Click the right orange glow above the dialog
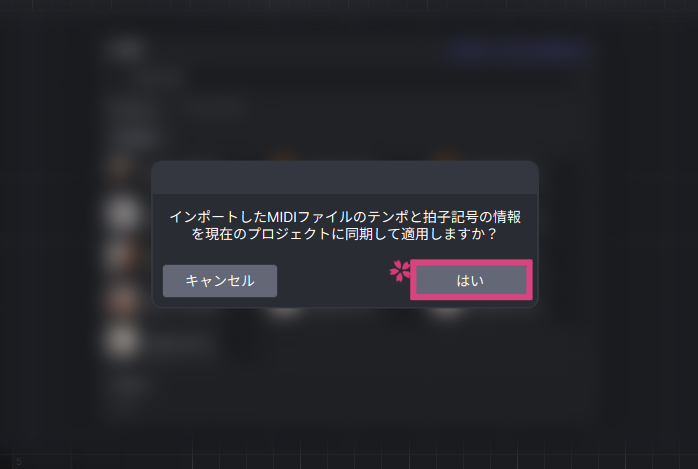Image resolution: width=698 pixels, height=469 pixels. pyautogui.click(x=447, y=157)
